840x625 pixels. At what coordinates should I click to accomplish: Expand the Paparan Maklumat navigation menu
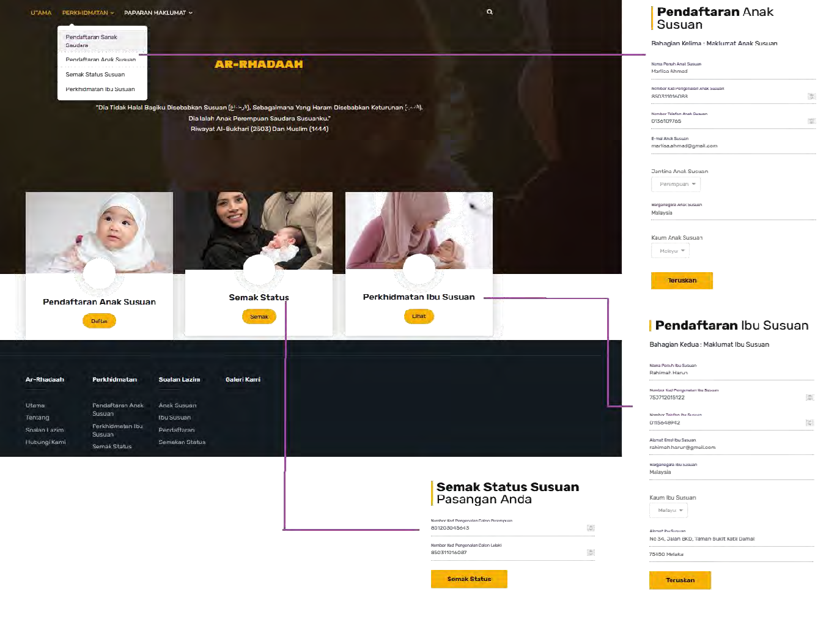click(158, 13)
